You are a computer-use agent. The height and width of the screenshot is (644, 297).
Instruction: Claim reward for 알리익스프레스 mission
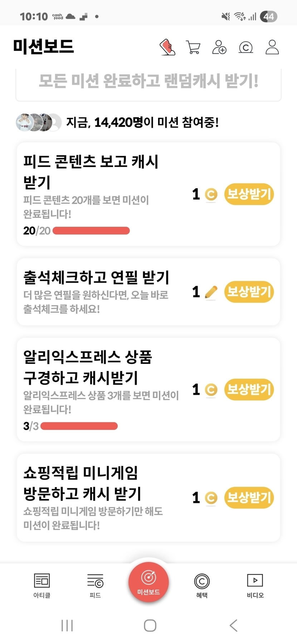tap(249, 389)
